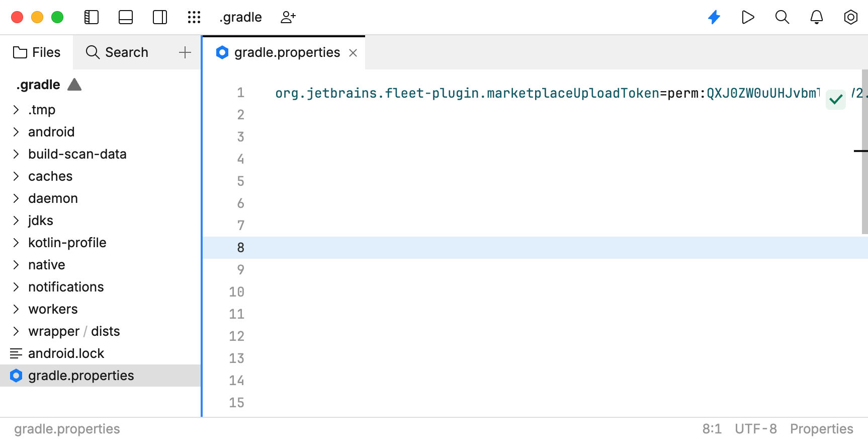Toggle the right panel visibility
Viewport: 868px width, 441px height.
click(160, 17)
